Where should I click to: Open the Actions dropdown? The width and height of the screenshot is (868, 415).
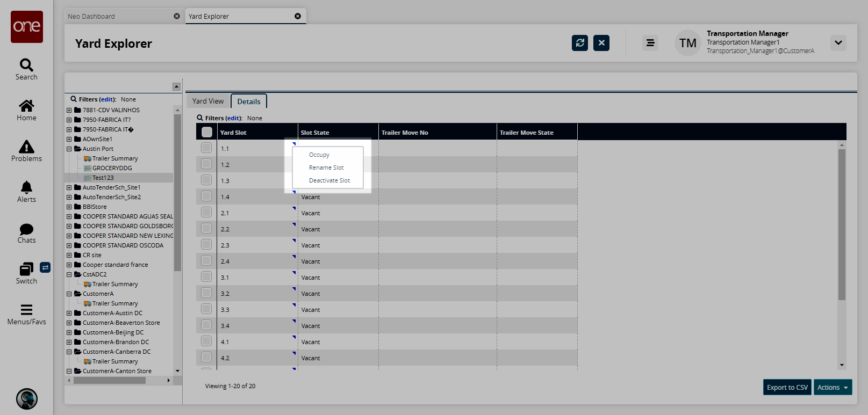(833, 387)
